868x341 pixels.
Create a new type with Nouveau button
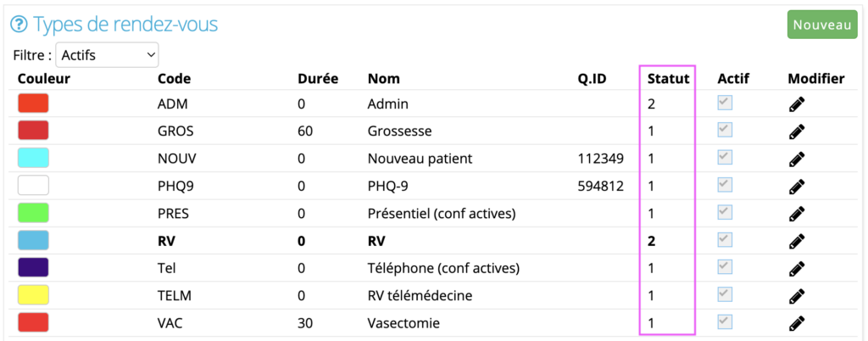822,25
